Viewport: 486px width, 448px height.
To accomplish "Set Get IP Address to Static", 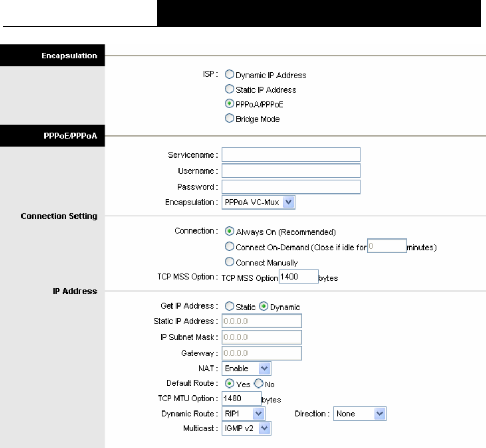I will (229, 307).
